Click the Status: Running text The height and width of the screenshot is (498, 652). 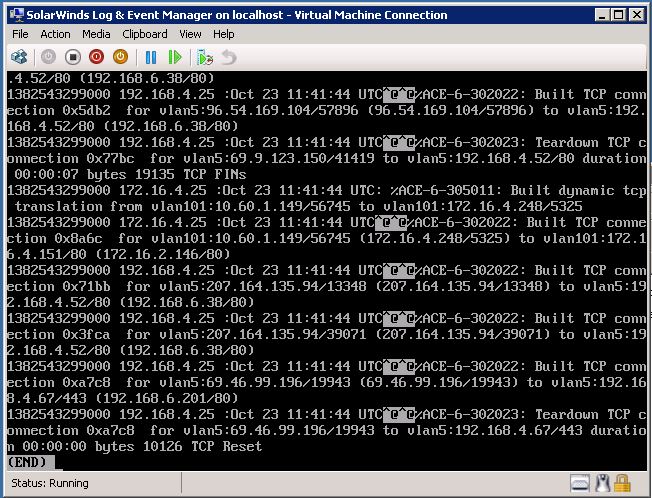[50, 483]
